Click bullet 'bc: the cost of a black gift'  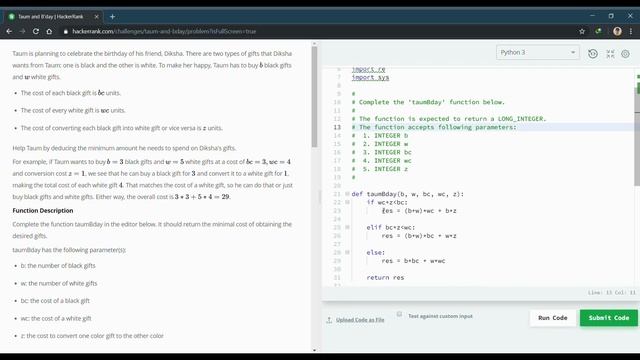click(55, 301)
